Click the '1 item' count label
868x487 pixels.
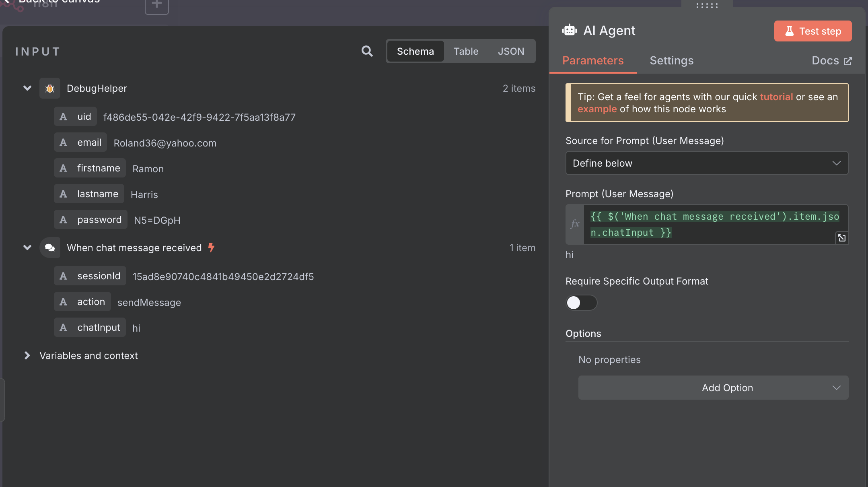point(522,248)
